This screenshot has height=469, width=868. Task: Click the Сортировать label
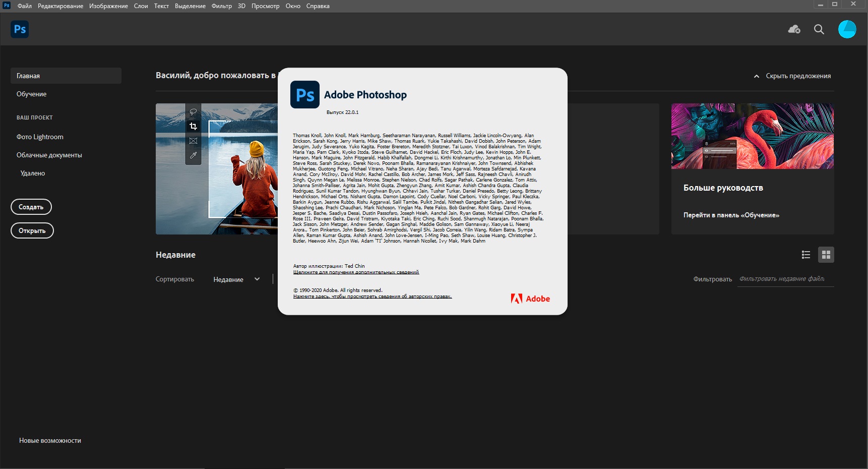[175, 279]
